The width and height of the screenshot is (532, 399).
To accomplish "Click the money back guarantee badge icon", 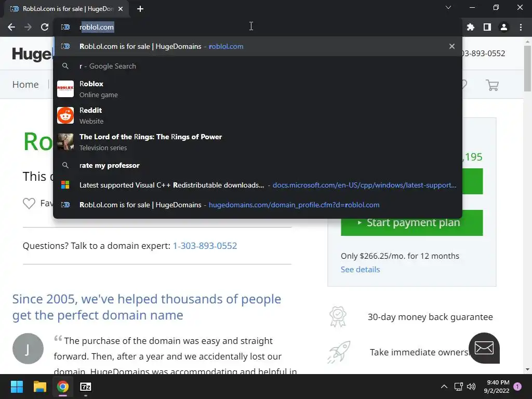I will click(338, 317).
